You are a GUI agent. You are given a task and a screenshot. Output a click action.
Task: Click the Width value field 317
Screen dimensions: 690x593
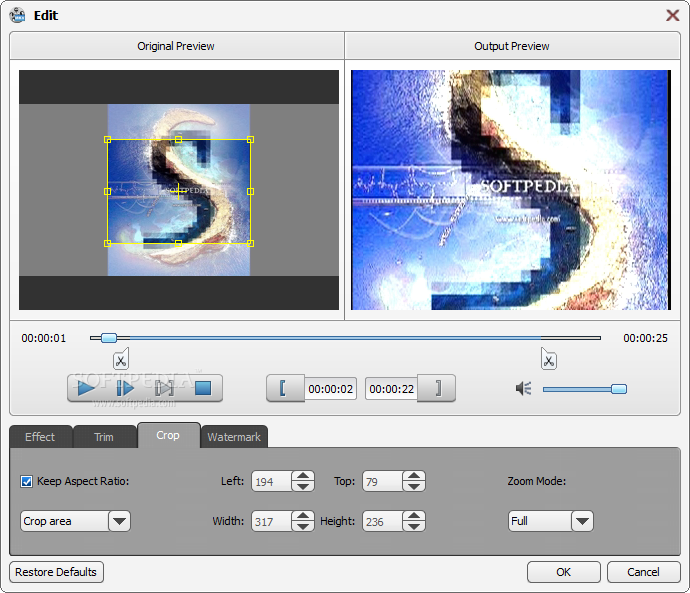pyautogui.click(x=272, y=521)
